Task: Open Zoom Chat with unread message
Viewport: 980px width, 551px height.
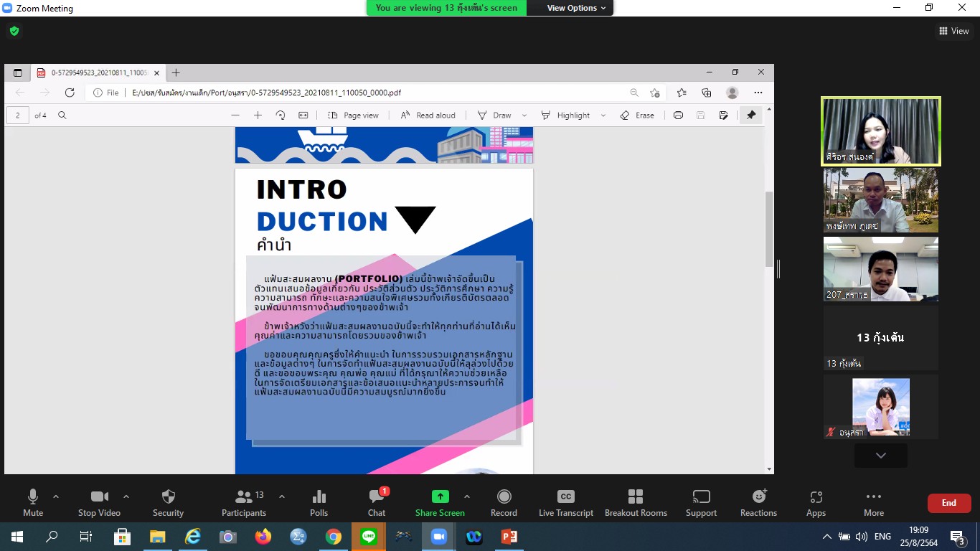Action: (377, 502)
